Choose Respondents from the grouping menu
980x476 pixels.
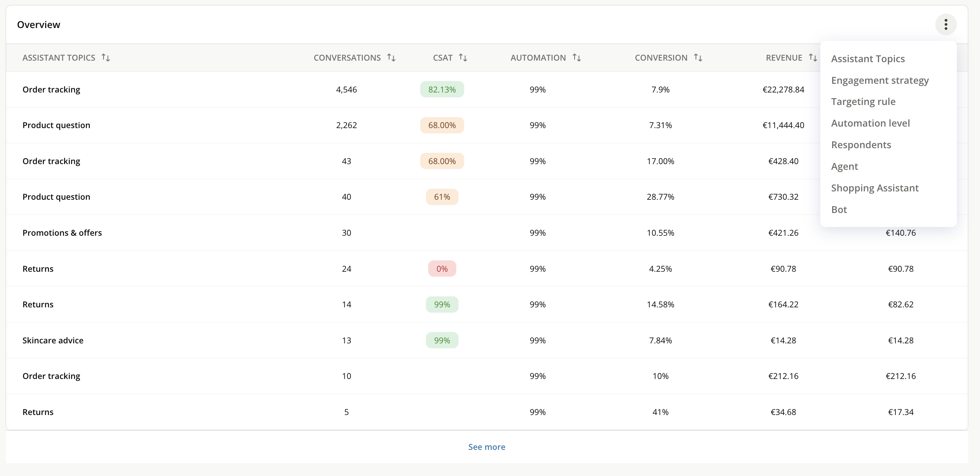pyautogui.click(x=861, y=145)
